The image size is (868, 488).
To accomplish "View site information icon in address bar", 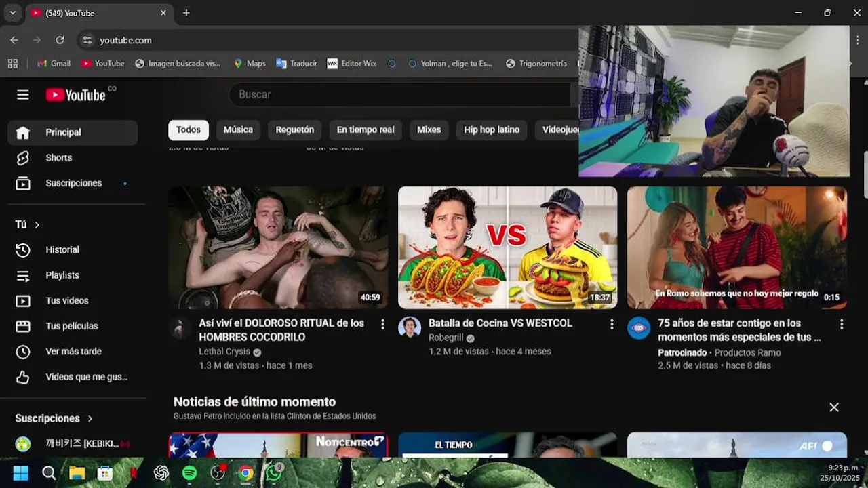I will 87,40.
